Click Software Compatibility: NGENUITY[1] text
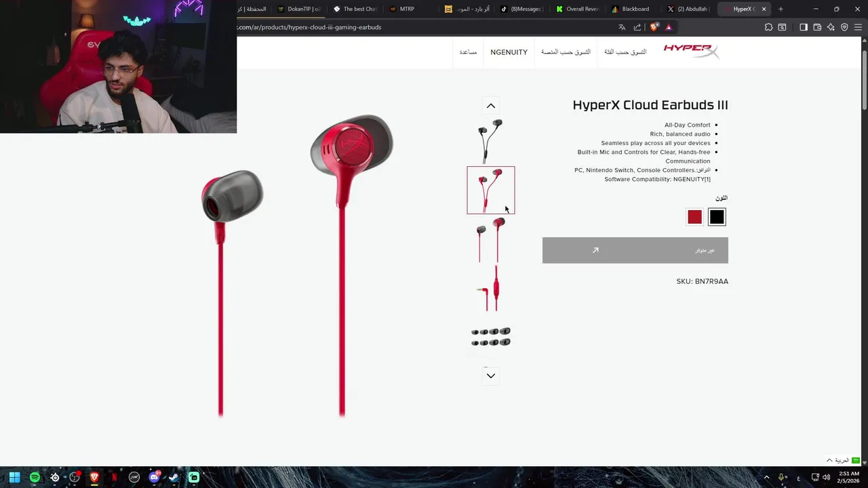The width and height of the screenshot is (868, 488). (x=657, y=179)
